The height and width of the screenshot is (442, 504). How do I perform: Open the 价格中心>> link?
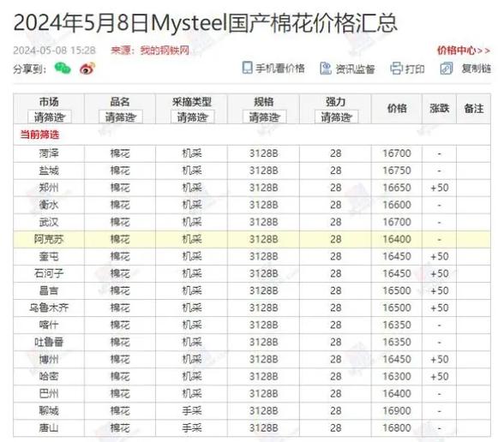click(464, 51)
